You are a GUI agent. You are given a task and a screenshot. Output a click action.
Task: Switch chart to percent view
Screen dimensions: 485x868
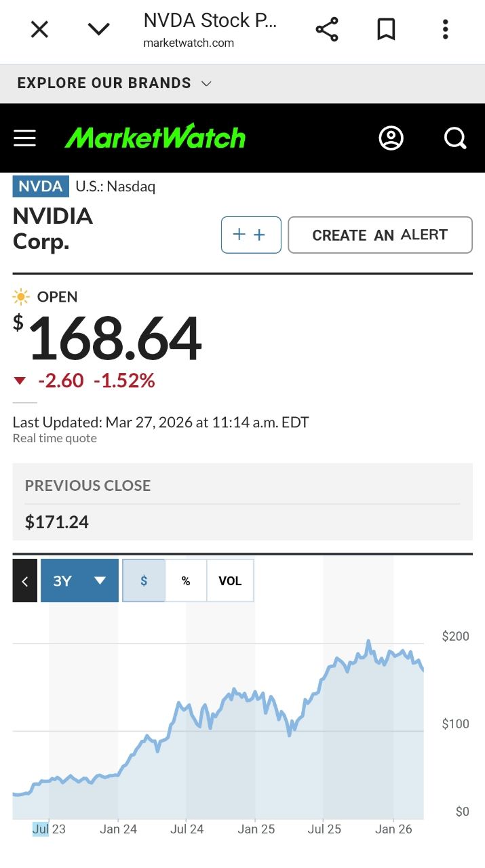pyautogui.click(x=186, y=581)
